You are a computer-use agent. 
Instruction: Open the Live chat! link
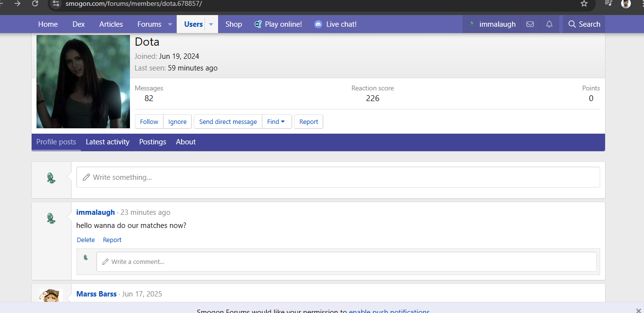pyautogui.click(x=336, y=24)
